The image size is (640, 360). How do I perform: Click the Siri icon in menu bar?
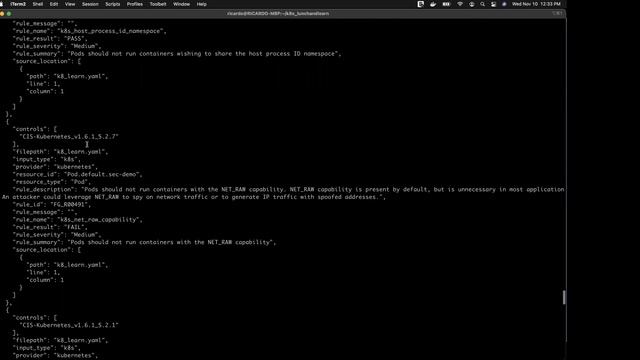pos(504,4)
